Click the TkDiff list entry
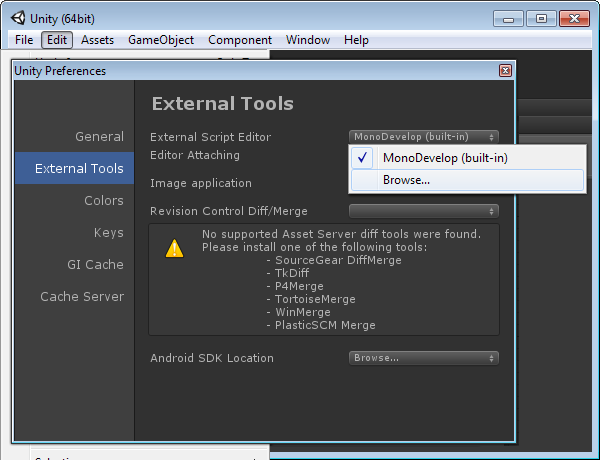The width and height of the screenshot is (600, 460). point(292,273)
